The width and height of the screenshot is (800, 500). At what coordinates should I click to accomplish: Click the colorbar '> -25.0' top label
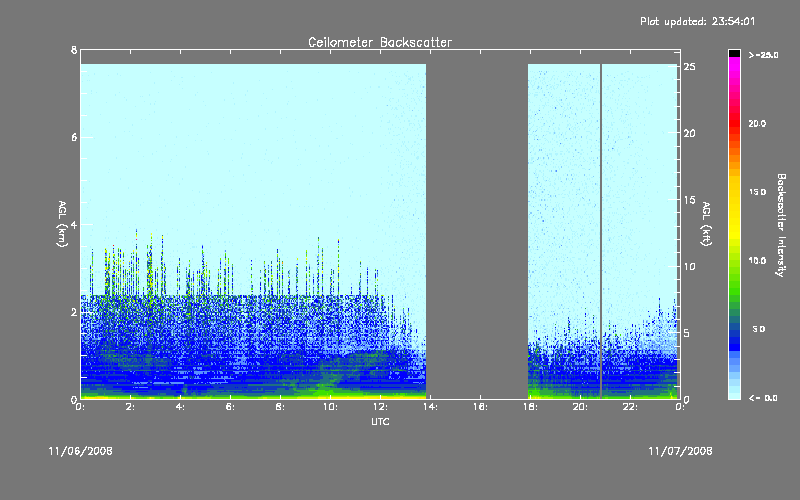(763, 55)
